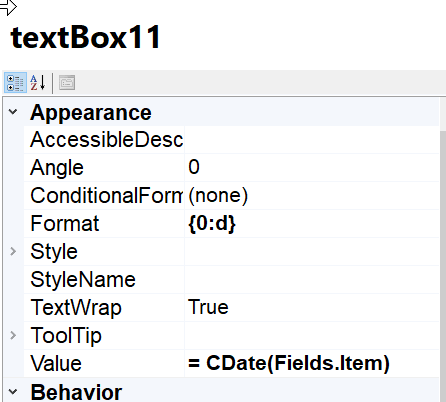Expand the Style property

point(13,251)
